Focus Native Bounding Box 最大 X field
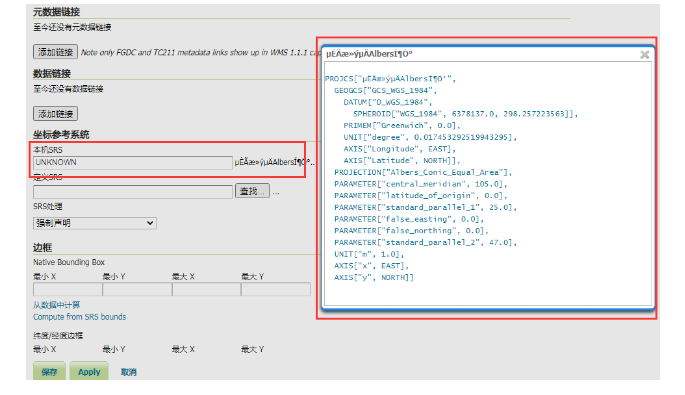685x395 pixels. pos(207,289)
